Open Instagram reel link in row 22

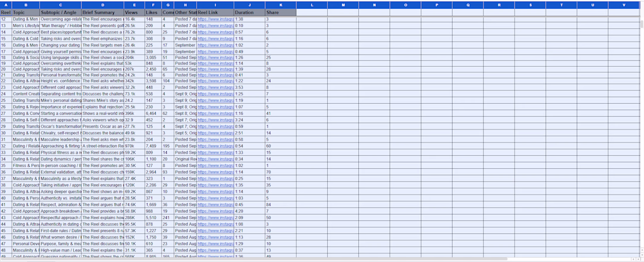(x=215, y=81)
